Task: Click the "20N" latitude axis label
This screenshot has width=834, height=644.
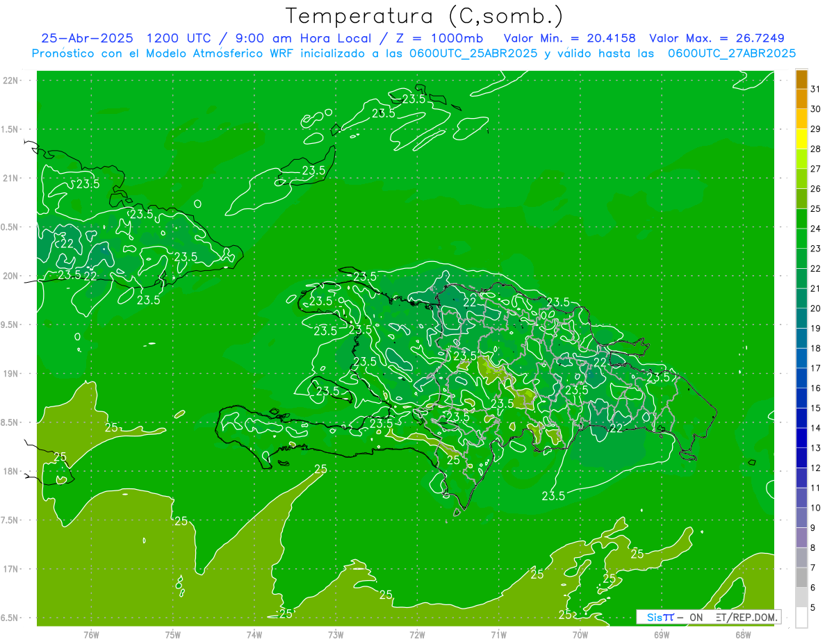Action: [x=11, y=276]
